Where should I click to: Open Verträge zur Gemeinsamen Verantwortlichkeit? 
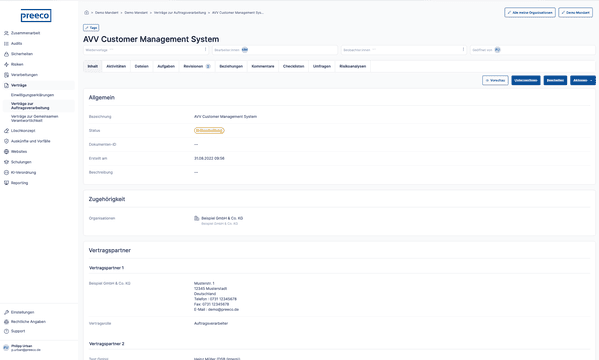(x=34, y=118)
